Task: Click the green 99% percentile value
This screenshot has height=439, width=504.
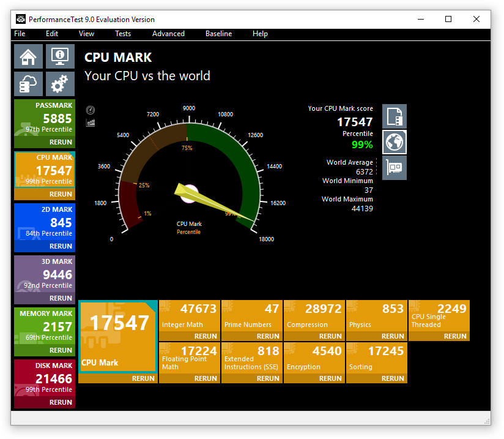Action: (362, 145)
